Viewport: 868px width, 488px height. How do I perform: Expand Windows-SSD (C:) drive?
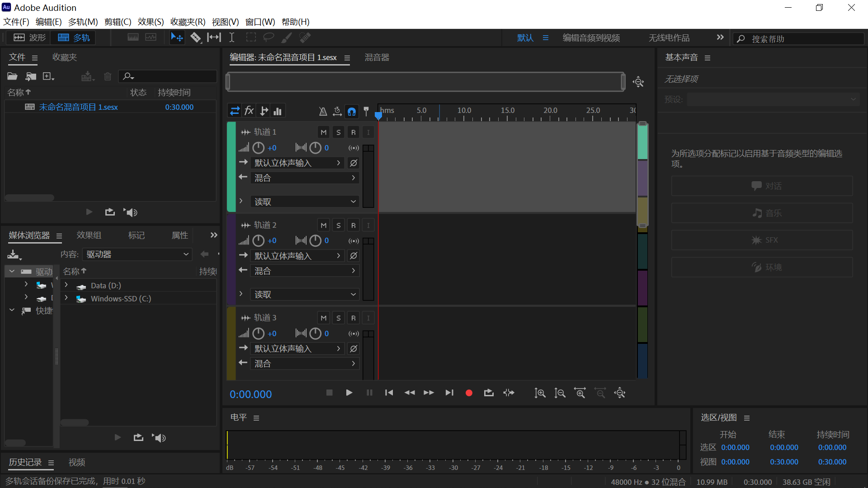(x=66, y=298)
